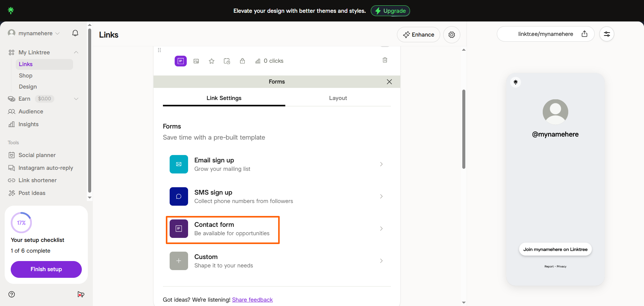Click the Custom plus icon
Viewport: 644px width, 306px height.
(x=179, y=261)
